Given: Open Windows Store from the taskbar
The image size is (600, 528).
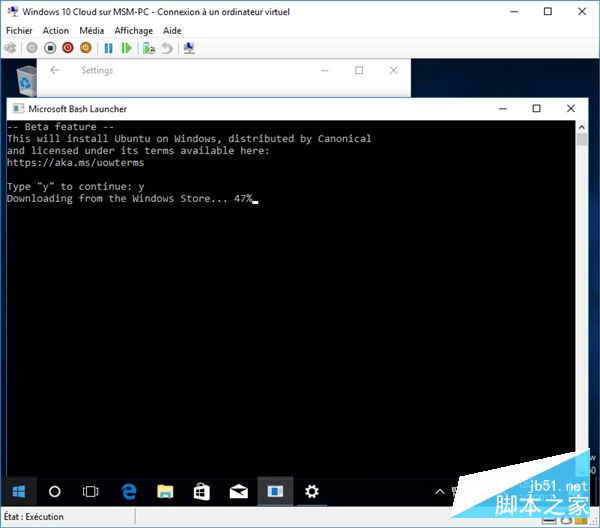Looking at the screenshot, I should pyautogui.click(x=201, y=491).
